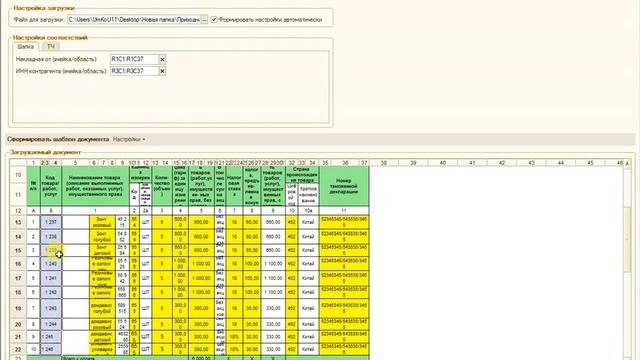640x360 pixels.
Task: Toggle 'Формировать настройки автоматически' checkbox
Action: click(x=214, y=19)
